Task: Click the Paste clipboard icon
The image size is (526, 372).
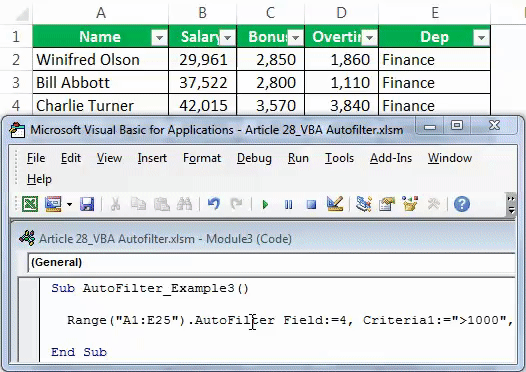Action: (x=162, y=204)
